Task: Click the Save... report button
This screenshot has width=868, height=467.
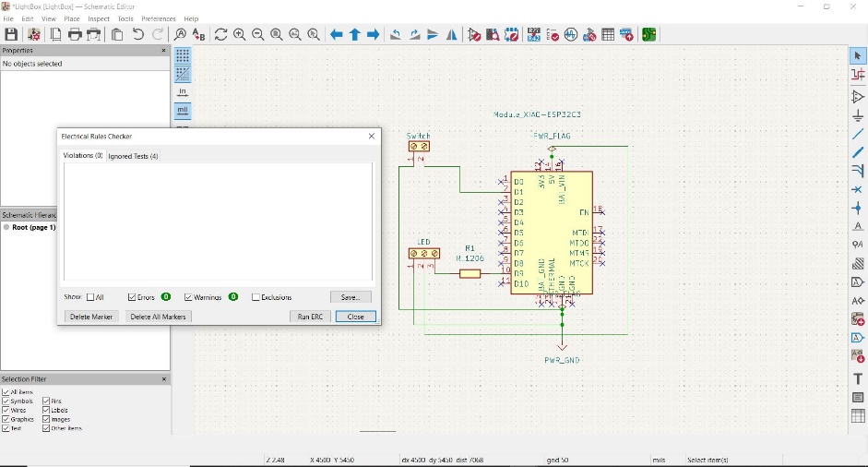Action: point(351,297)
